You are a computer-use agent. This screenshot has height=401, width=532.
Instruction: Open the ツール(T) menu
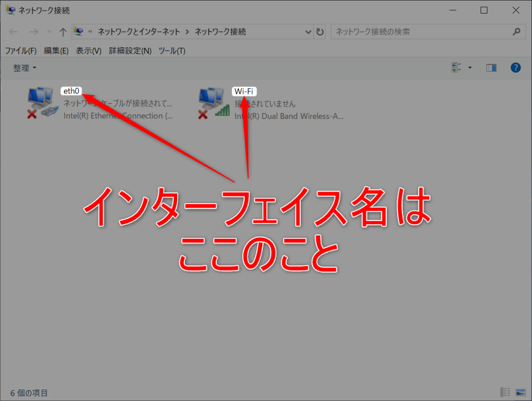tap(172, 50)
